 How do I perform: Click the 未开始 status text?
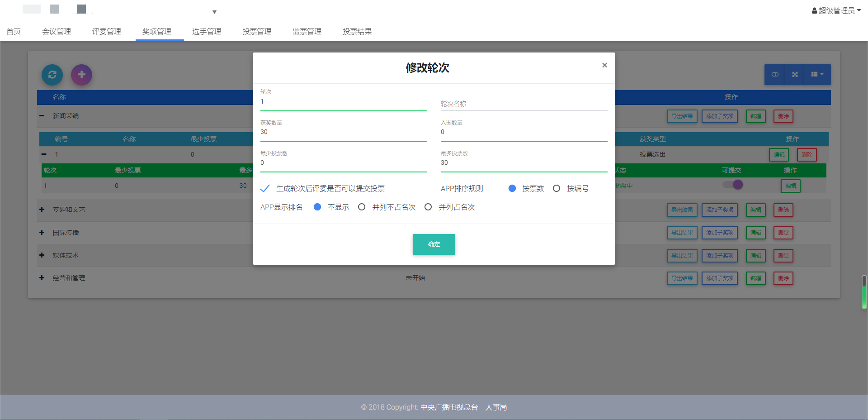(x=415, y=278)
